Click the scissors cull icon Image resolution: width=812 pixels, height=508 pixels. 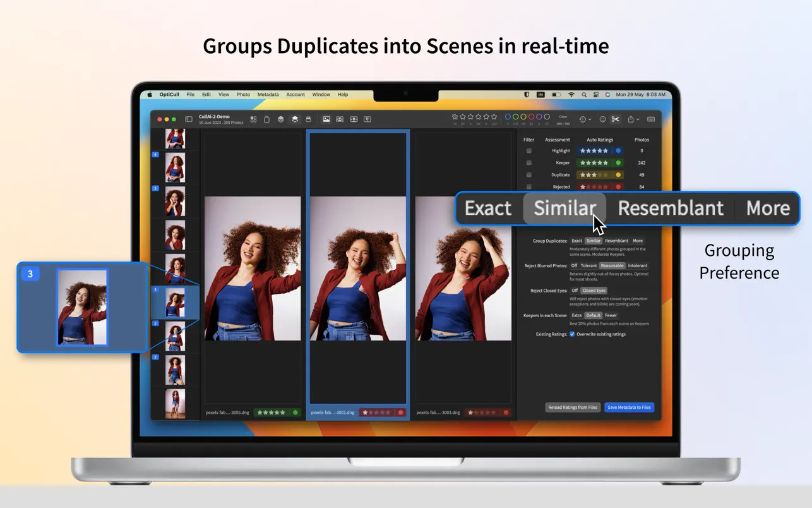tap(615, 119)
